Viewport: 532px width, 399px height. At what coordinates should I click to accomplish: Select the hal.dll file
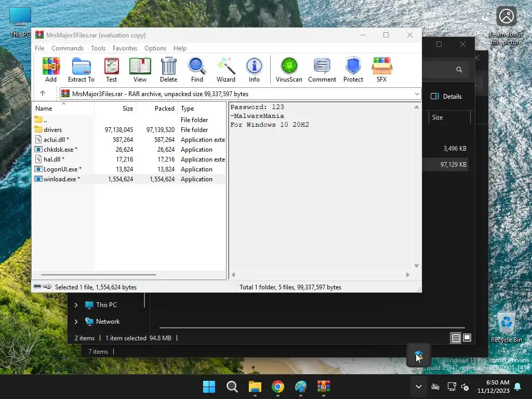pyautogui.click(x=129, y=159)
